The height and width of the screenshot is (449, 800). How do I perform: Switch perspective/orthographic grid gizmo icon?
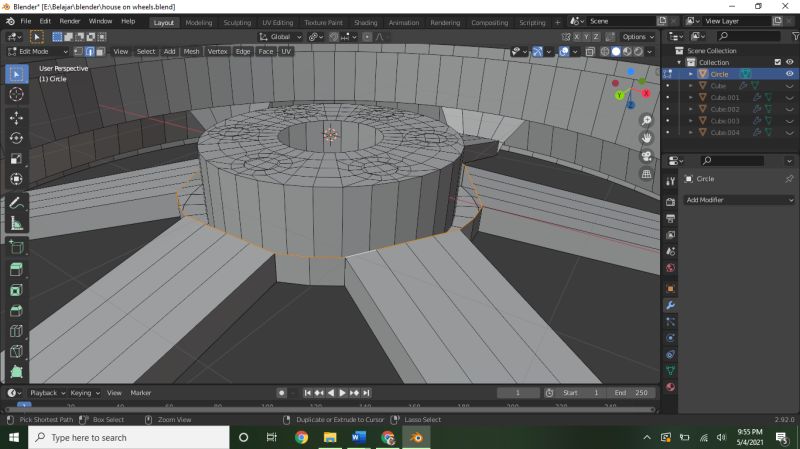point(646,174)
